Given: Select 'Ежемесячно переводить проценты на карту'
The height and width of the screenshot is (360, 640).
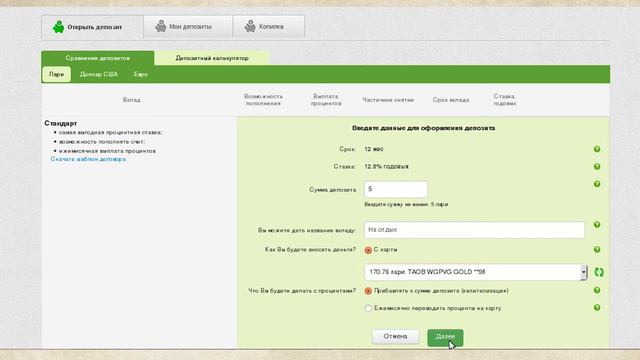Looking at the screenshot, I should [x=368, y=308].
